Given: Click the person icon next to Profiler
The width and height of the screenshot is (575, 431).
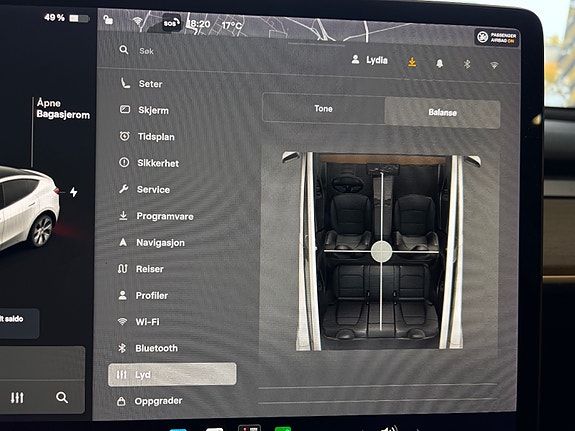Looking at the screenshot, I should (x=122, y=295).
